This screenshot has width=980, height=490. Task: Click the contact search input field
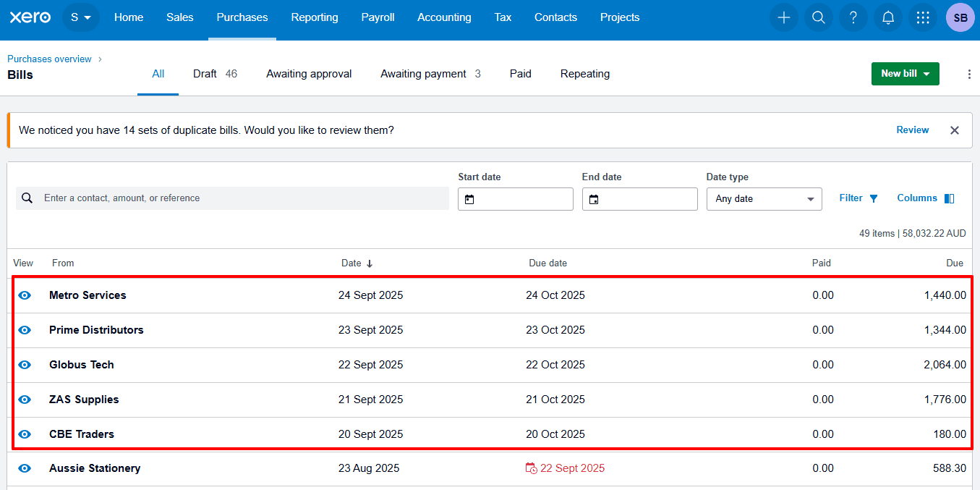click(x=231, y=198)
